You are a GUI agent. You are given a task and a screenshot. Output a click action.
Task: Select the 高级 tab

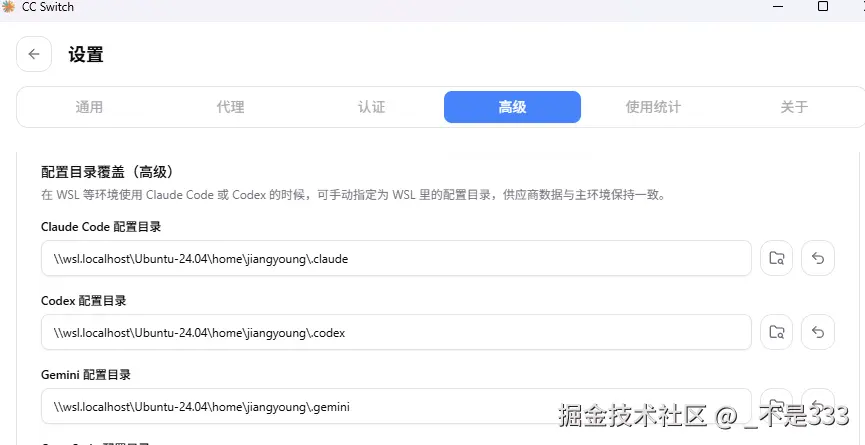(x=512, y=107)
